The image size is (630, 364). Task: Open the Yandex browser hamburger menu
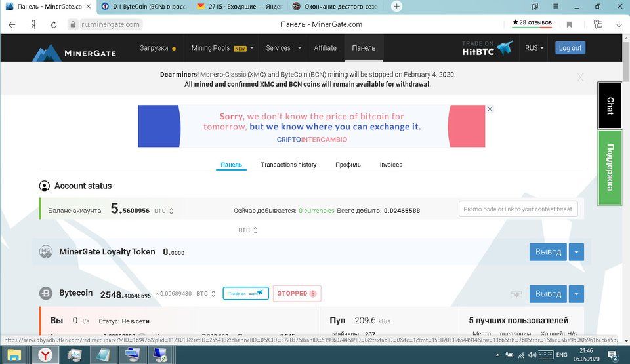(x=556, y=6)
